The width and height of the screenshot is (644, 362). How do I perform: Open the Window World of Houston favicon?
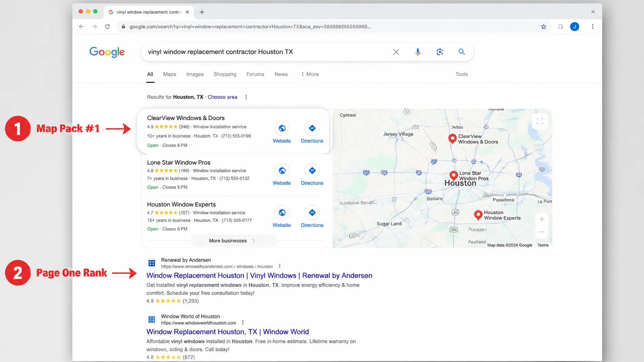152,320
